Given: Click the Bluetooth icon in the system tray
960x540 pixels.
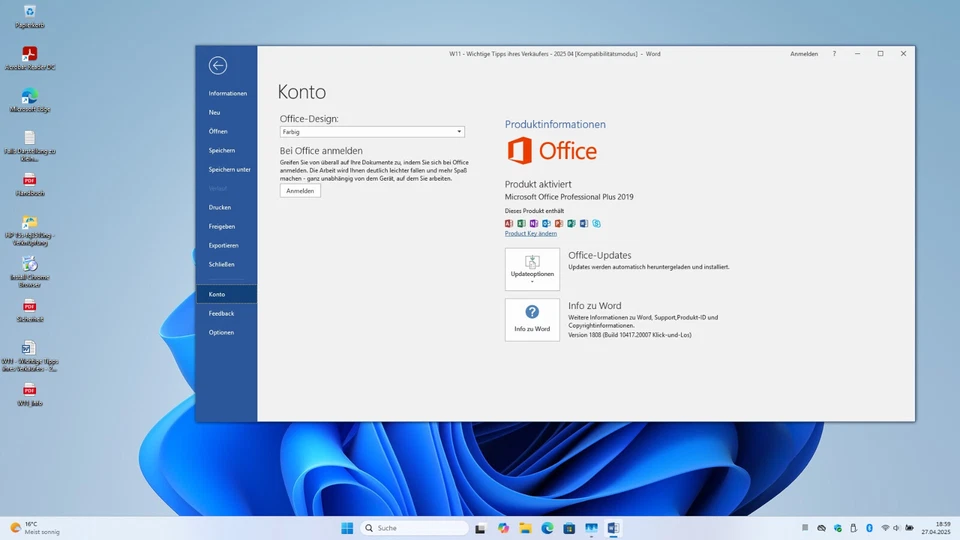Looking at the screenshot, I should pos(869,528).
